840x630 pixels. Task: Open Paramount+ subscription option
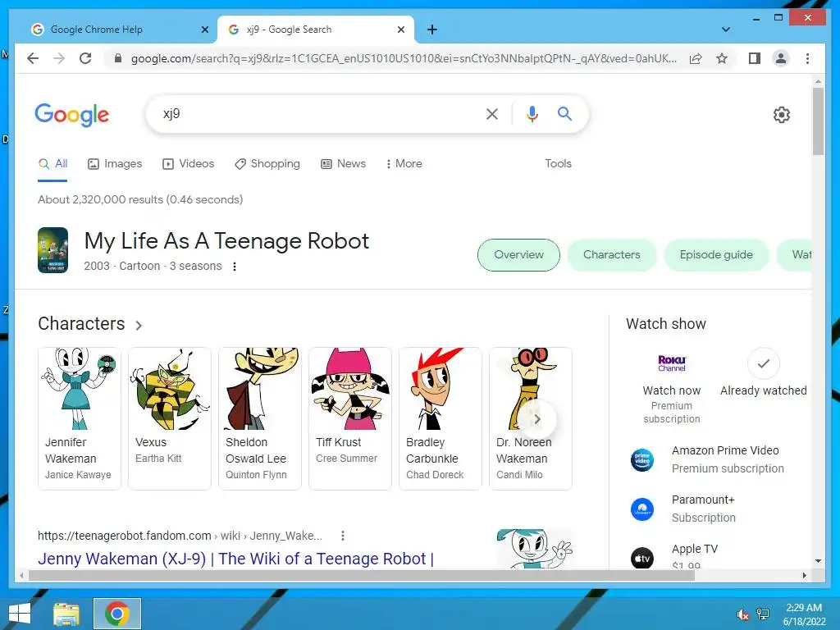(683, 509)
